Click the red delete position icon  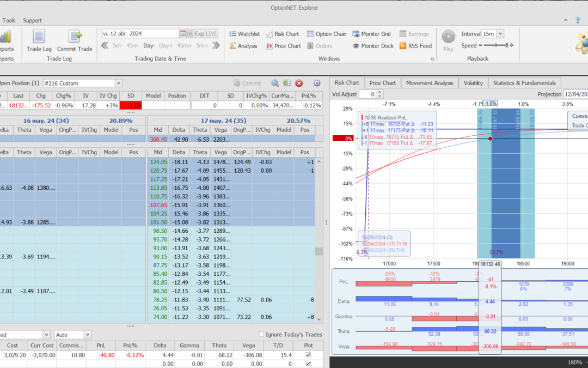coord(299,83)
